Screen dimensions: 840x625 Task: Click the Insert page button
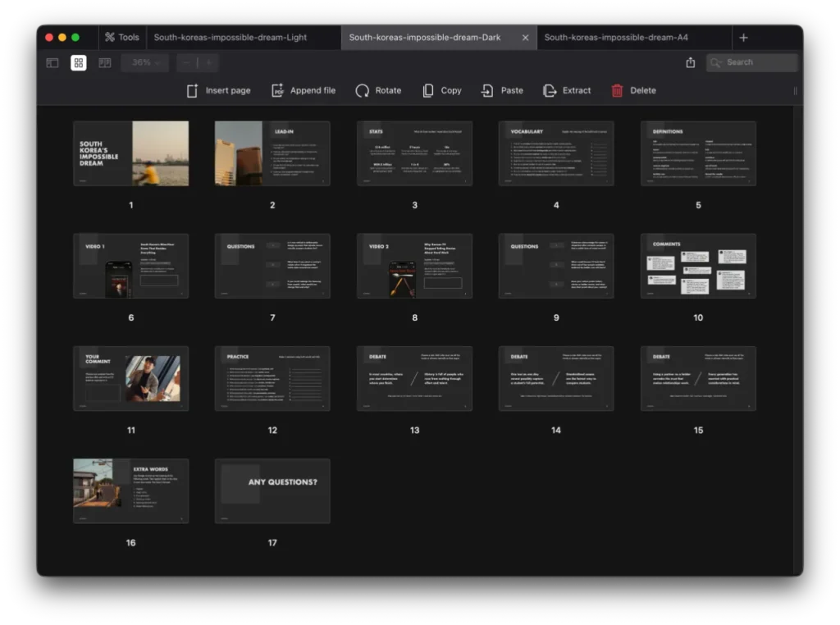218,90
